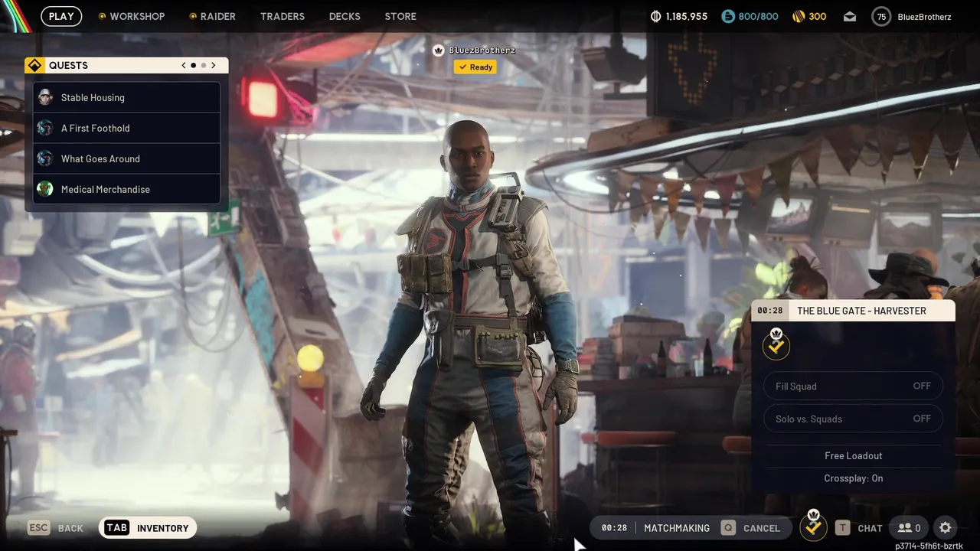This screenshot has height=551, width=980.
Task: Open BluezBrotherz profile name in top bar
Action: tap(923, 16)
